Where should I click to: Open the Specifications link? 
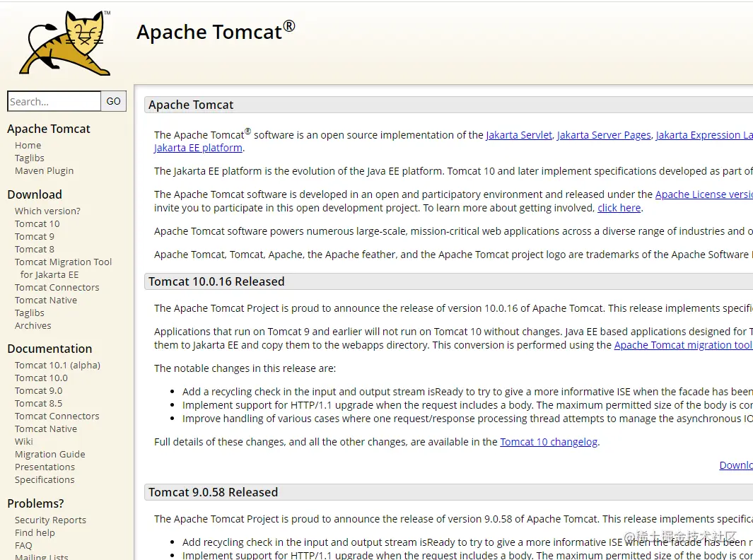coord(44,480)
